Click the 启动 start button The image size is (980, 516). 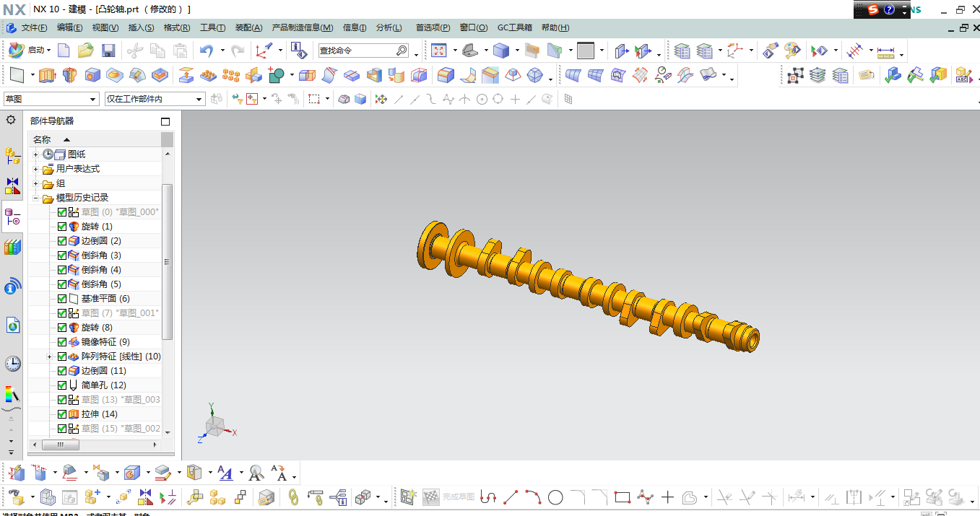(30, 51)
